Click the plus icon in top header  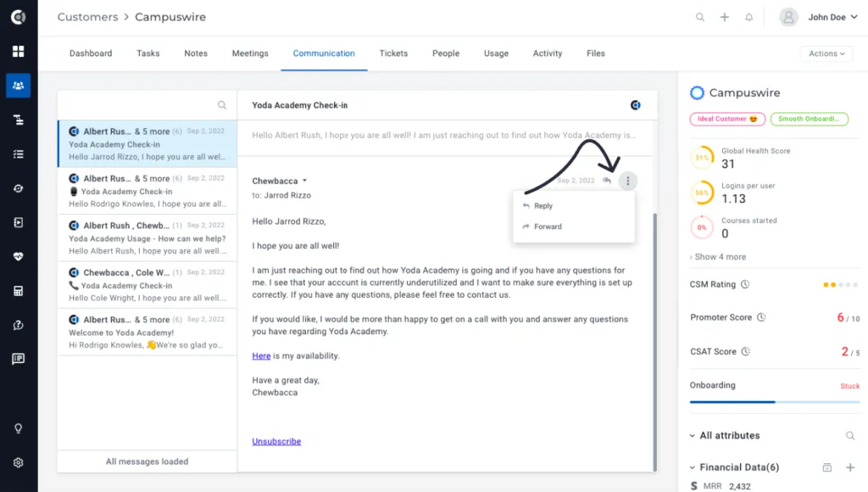point(725,17)
